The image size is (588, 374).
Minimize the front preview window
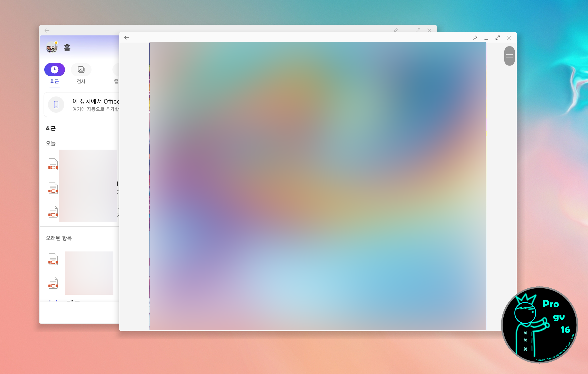point(486,38)
